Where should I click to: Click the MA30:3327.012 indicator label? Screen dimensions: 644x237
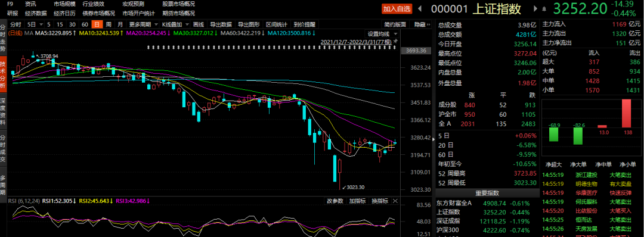click(196, 33)
